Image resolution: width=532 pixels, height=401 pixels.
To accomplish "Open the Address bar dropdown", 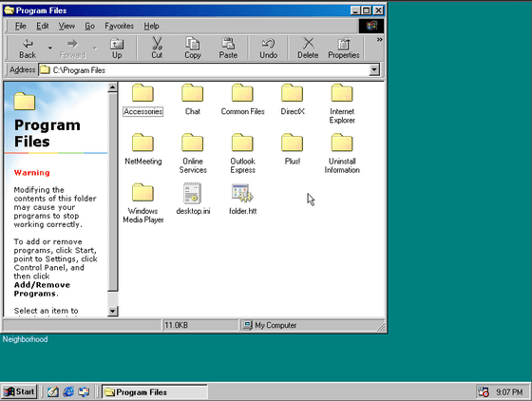I will tap(374, 70).
